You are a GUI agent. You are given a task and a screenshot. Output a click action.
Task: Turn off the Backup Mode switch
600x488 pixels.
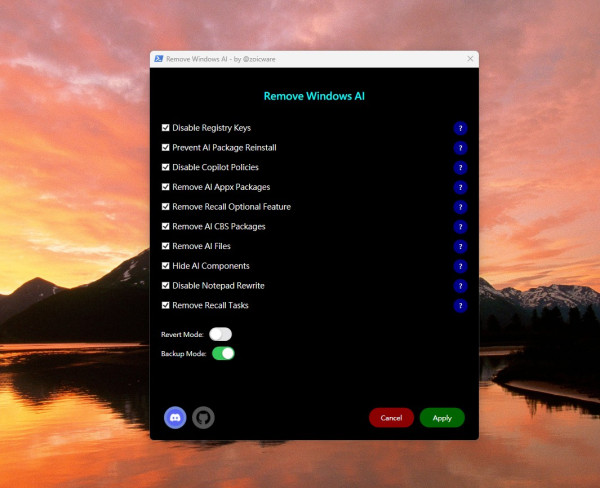click(223, 353)
